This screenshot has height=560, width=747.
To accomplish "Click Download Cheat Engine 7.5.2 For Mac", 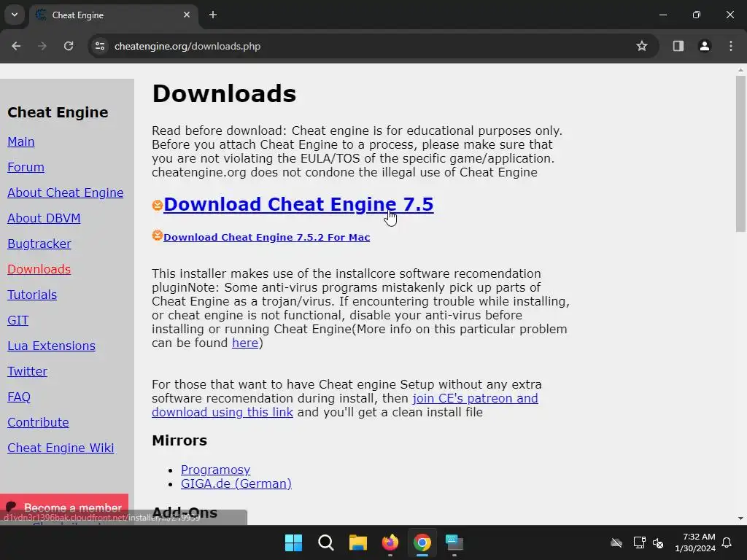I will tap(267, 237).
